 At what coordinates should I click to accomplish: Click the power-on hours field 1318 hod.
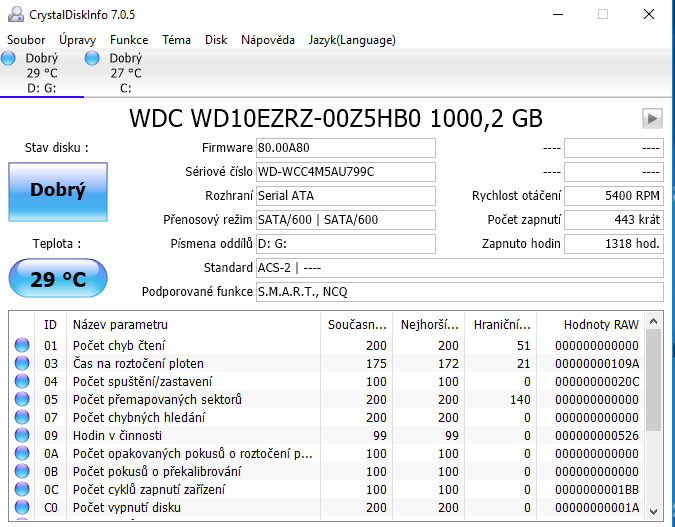point(614,244)
